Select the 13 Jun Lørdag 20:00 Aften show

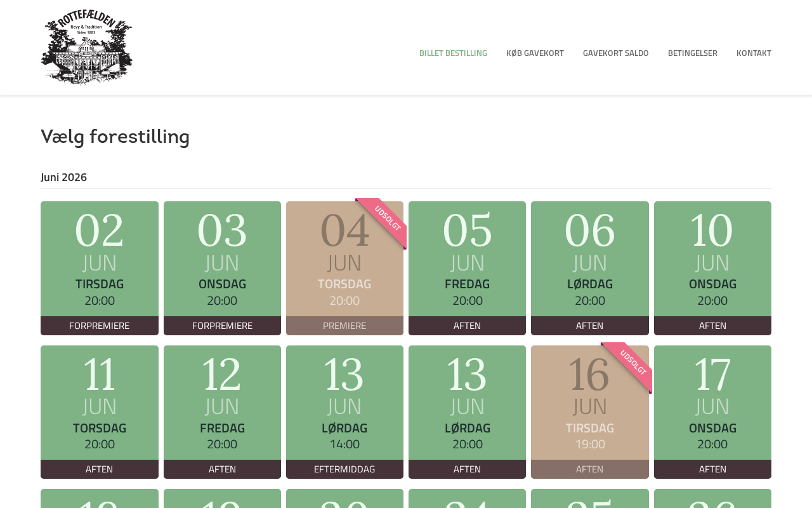pos(467,412)
